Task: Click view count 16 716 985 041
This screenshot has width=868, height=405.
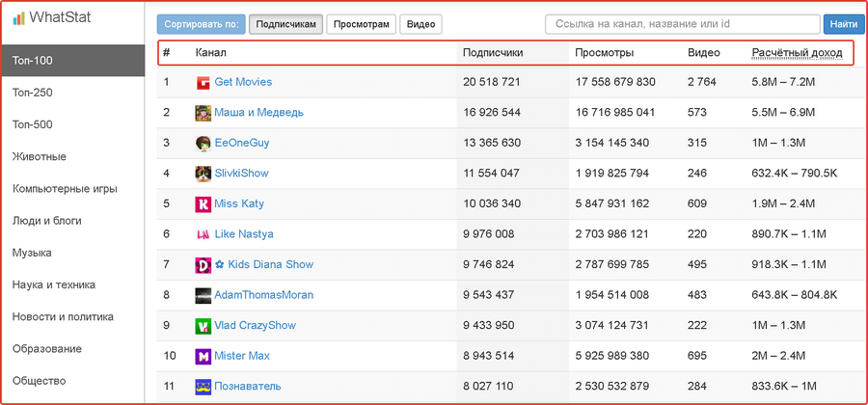Action: pos(615,112)
